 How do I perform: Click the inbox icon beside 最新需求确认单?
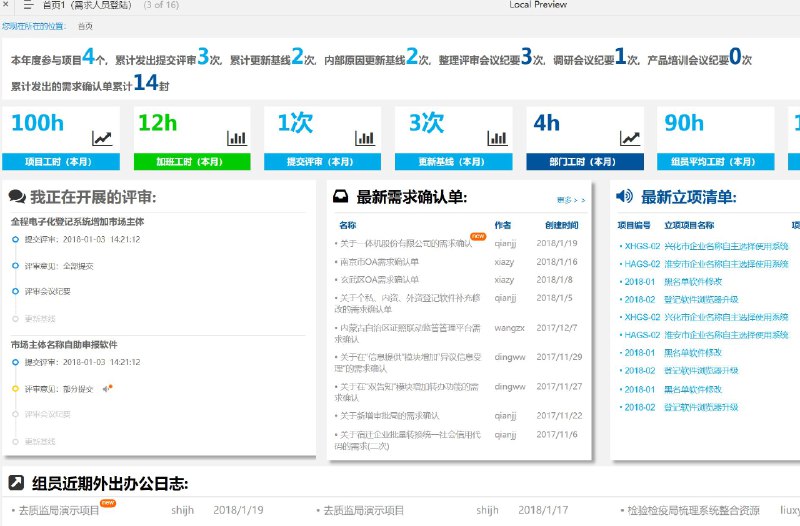[x=341, y=196]
